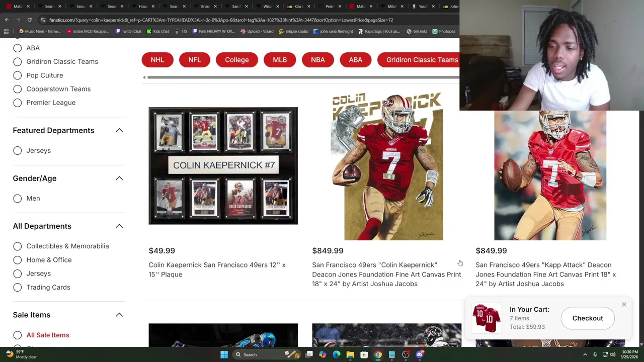Viewport: 644px width, 362px height.
Task: Open "Kapp Attack" Canvas Print link
Action: (546, 274)
